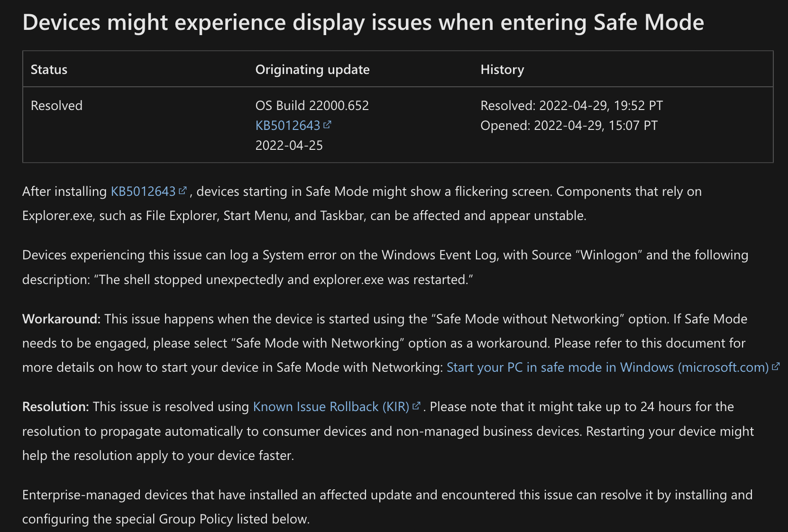Click the OS Build 22000.652 text
The image size is (788, 532).
coord(312,105)
